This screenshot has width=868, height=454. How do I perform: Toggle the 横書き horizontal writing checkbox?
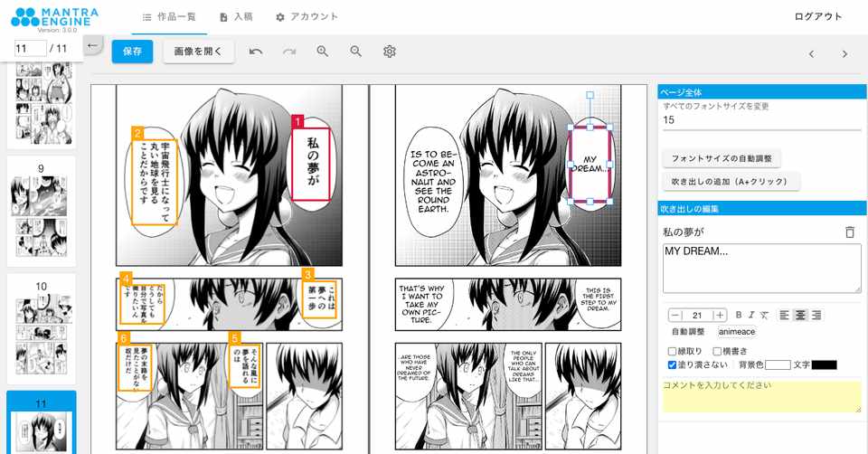pyautogui.click(x=717, y=351)
